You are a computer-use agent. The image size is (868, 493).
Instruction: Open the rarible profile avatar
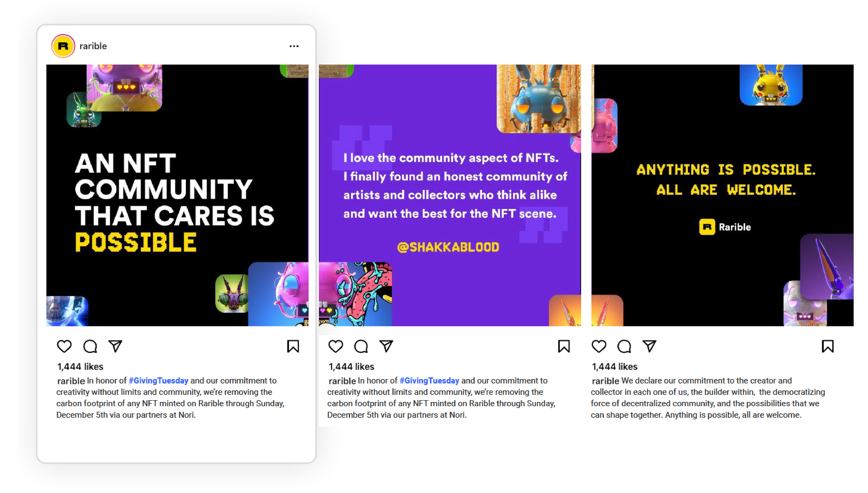coord(63,46)
